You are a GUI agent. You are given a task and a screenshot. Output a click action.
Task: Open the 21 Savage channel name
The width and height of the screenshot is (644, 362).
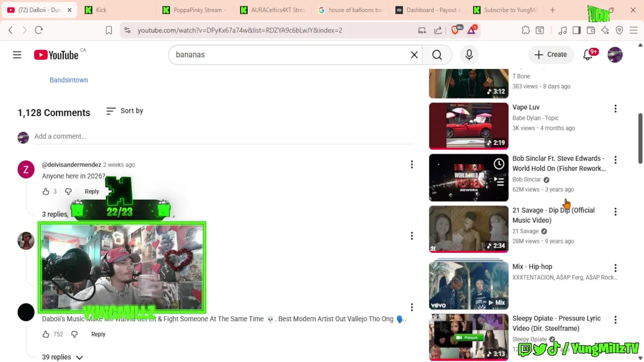pos(525,231)
